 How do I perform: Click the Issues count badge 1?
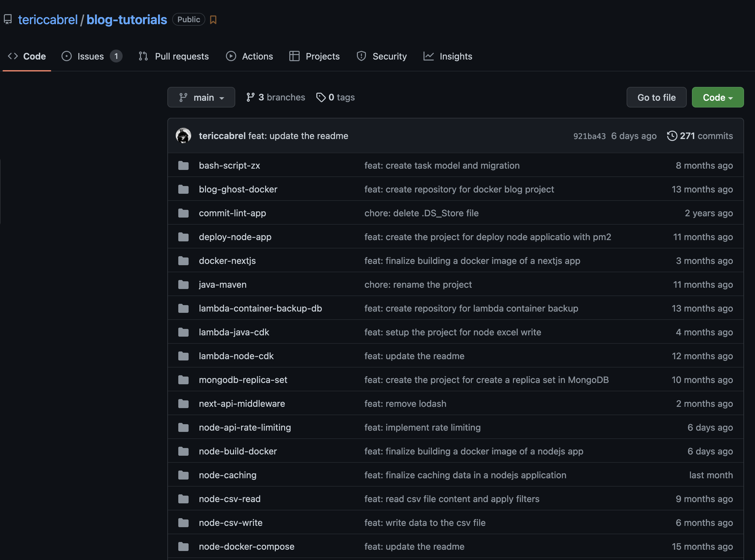(x=116, y=56)
